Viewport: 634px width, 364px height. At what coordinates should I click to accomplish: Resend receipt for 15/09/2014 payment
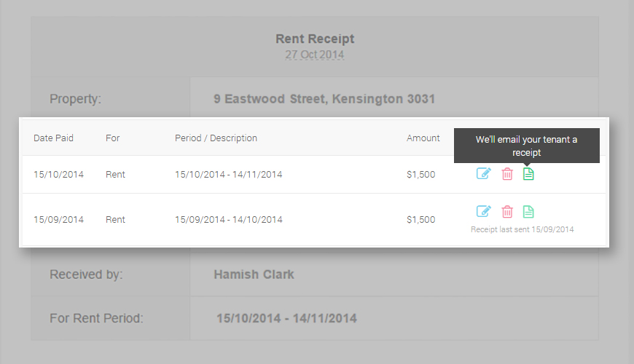click(529, 212)
